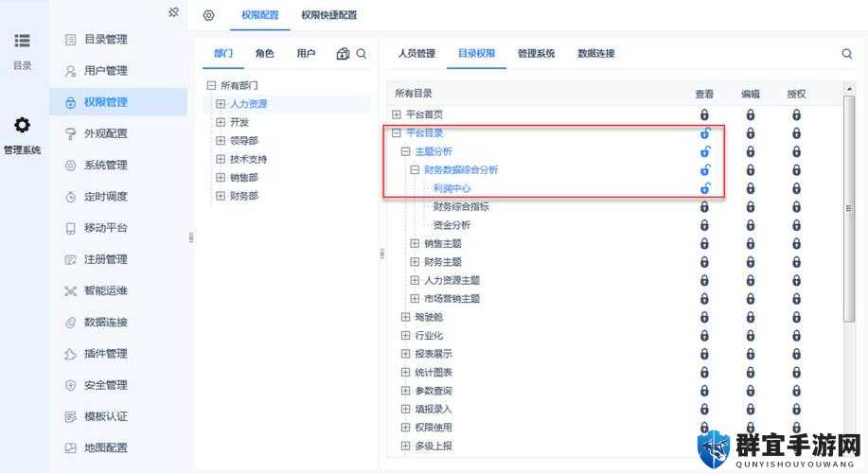Toggle 授权 lock for 驾驶舱
This screenshot has height=473, width=868.
[796, 317]
